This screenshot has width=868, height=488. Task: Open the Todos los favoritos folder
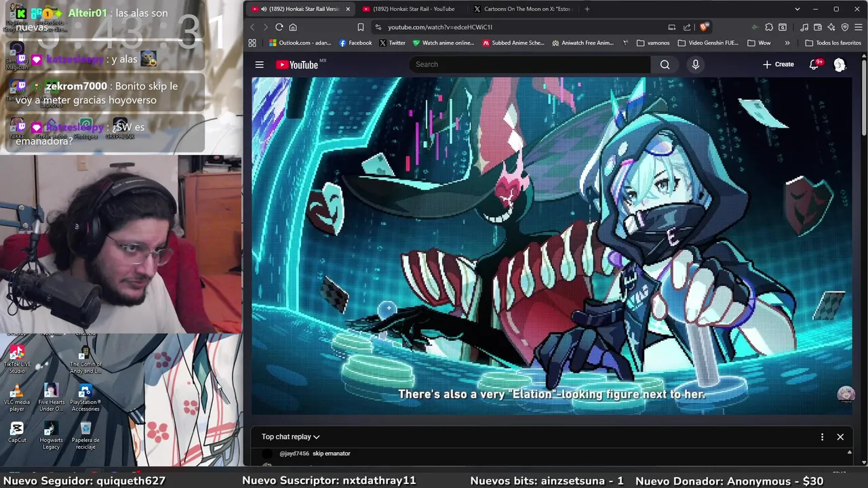[833, 43]
